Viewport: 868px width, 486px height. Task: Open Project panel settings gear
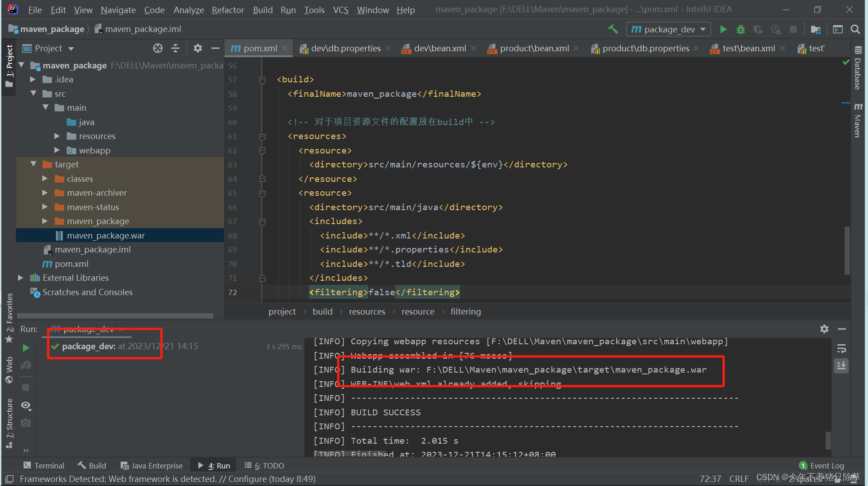[197, 48]
